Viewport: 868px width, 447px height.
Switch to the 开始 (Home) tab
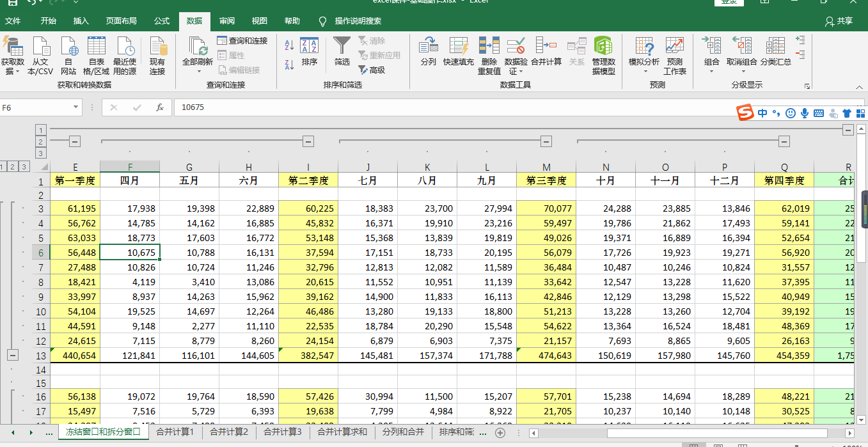tap(49, 21)
